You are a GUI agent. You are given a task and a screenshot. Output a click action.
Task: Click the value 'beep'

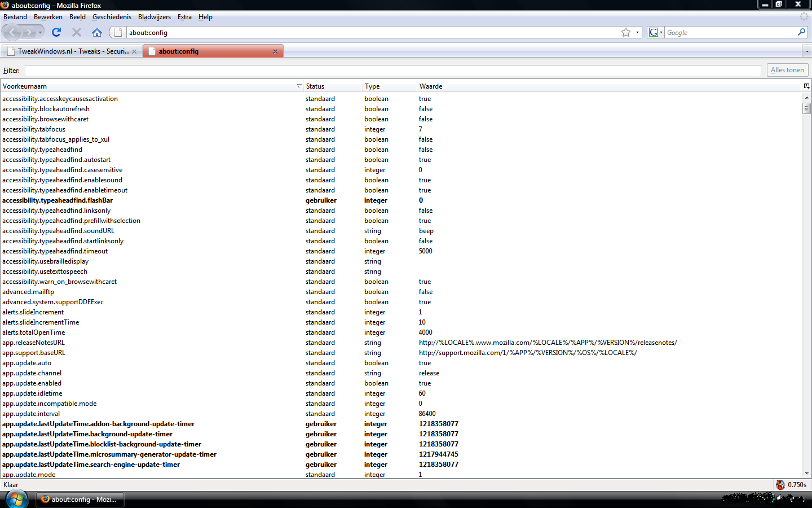426,231
